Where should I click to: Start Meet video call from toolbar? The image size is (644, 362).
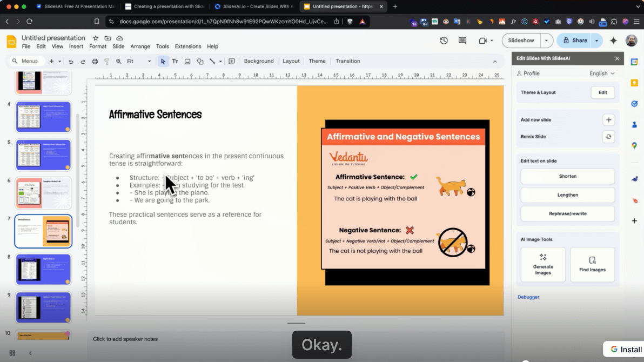pyautogui.click(x=482, y=41)
